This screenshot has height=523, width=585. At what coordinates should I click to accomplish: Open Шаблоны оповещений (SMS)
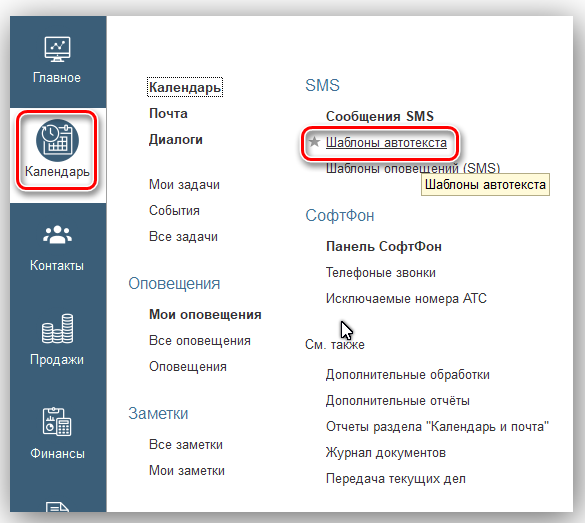413,168
